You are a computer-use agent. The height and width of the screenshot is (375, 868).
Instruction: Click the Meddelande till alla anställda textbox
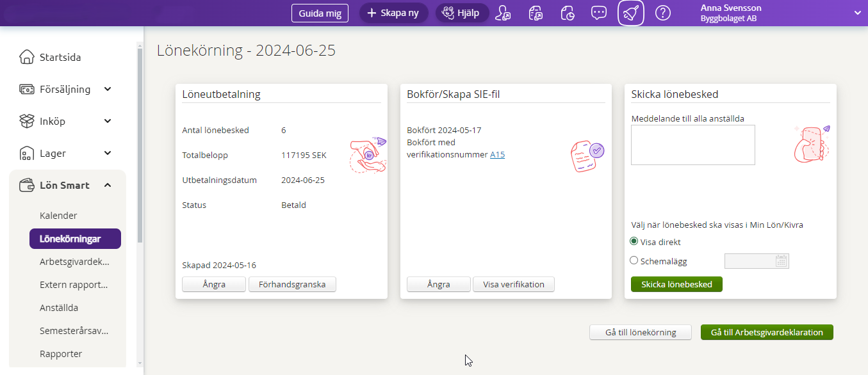(x=693, y=145)
